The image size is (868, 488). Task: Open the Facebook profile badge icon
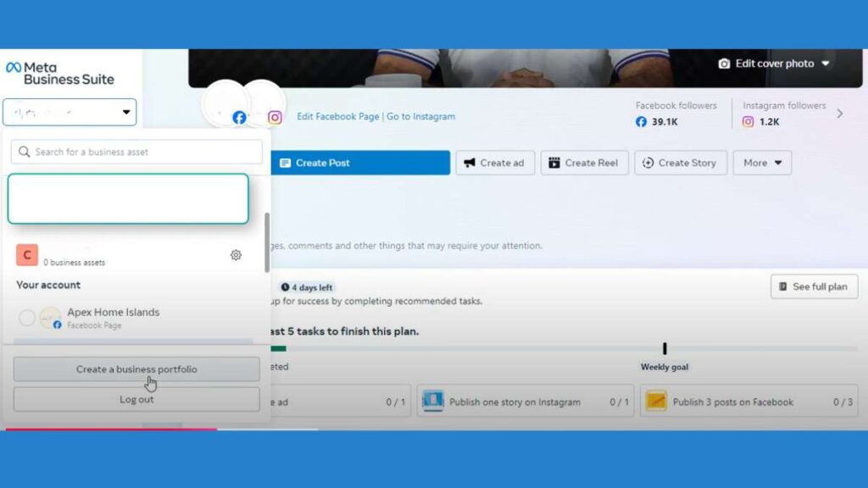click(x=239, y=117)
